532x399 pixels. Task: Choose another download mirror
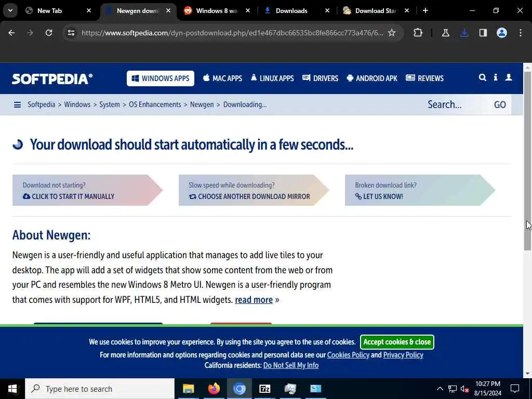click(254, 190)
